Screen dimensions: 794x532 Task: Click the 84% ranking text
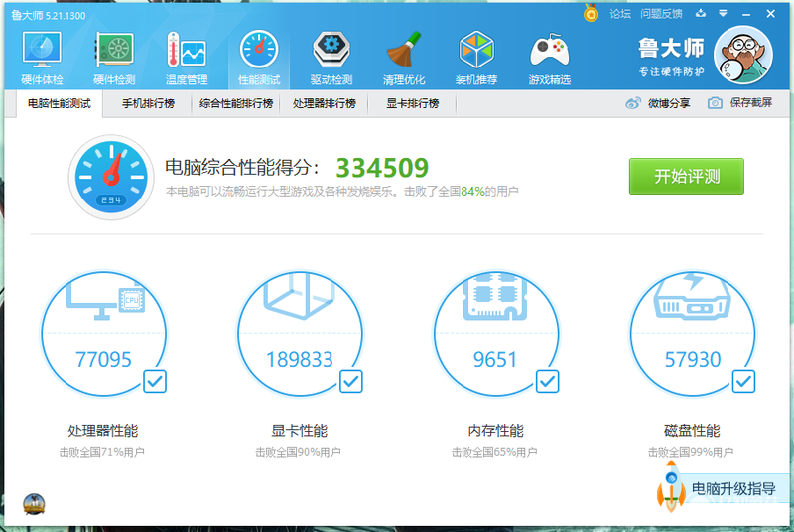click(x=472, y=191)
